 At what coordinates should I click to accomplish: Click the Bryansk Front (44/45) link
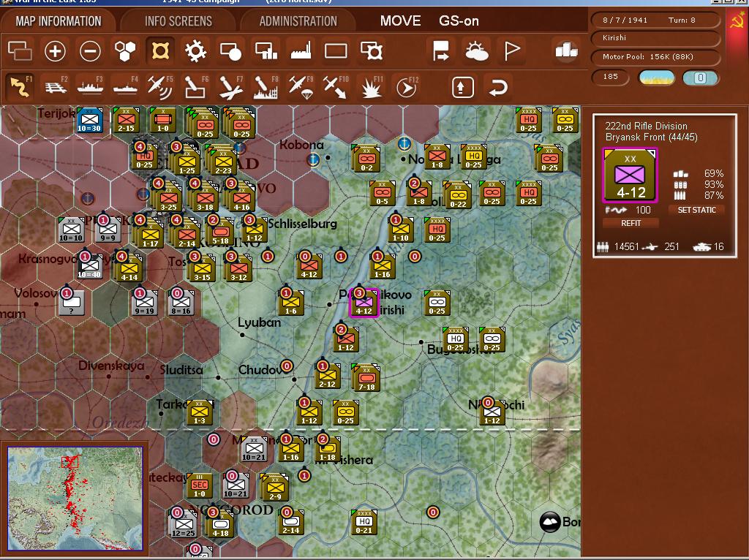click(651, 137)
